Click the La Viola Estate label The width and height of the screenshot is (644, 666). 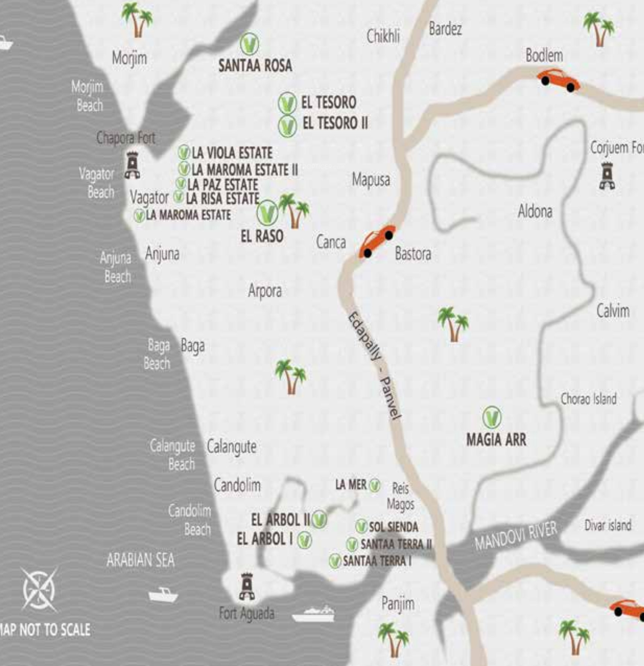[232, 153]
